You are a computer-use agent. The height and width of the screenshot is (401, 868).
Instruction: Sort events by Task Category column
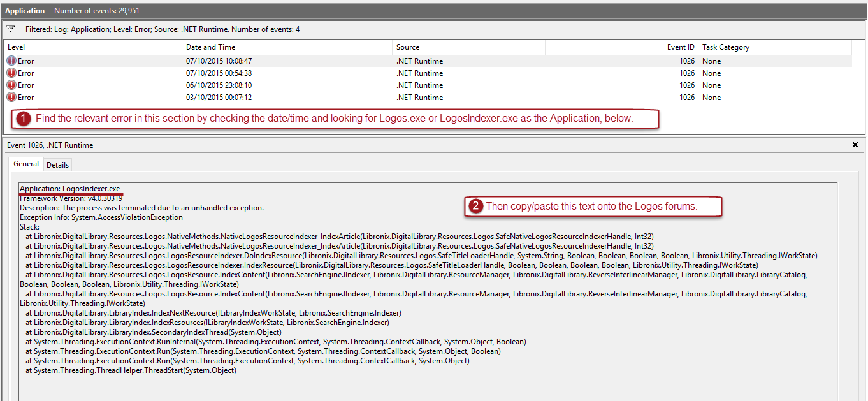click(x=775, y=47)
